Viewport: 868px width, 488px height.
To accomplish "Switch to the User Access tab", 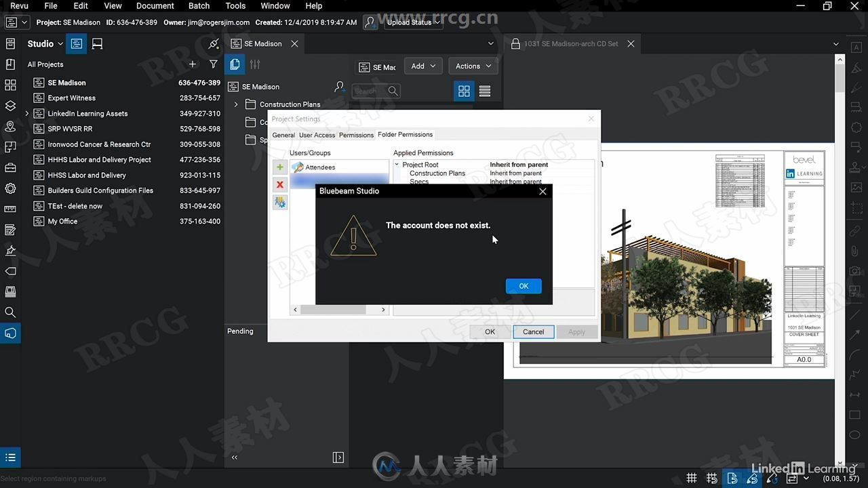I will coord(317,135).
